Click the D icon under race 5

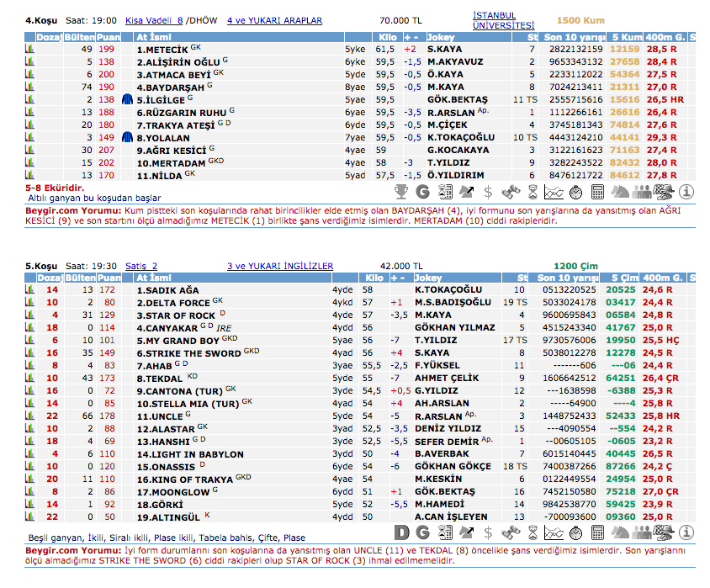(403, 532)
